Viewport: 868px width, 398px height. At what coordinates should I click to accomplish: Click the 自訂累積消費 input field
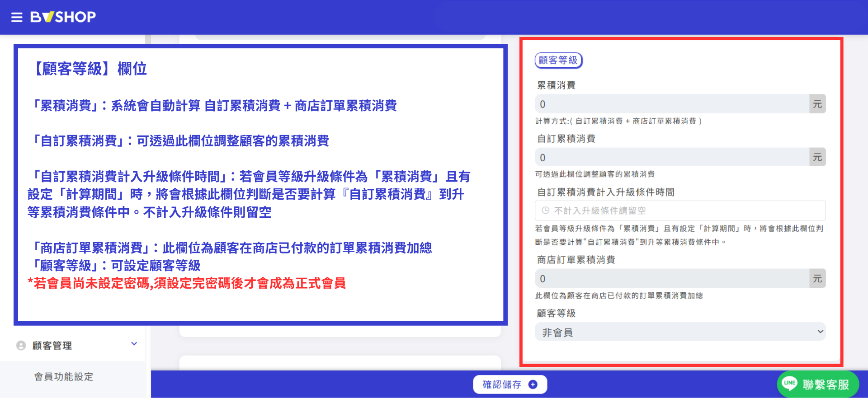pyautogui.click(x=672, y=157)
